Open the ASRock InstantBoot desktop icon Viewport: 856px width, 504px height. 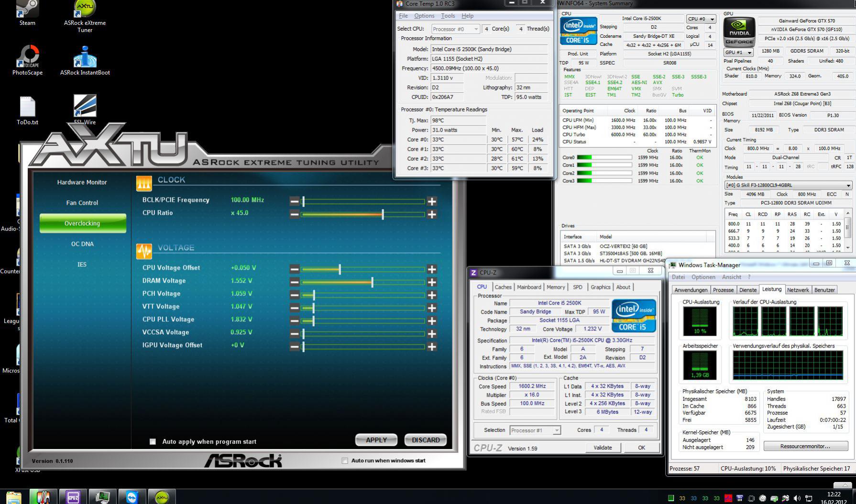pos(85,61)
